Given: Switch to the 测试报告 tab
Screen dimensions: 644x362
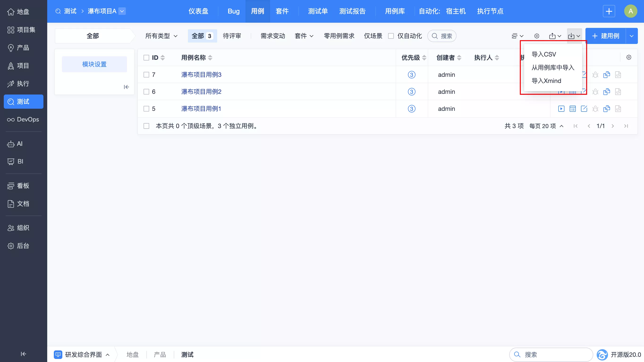Looking at the screenshot, I should [x=352, y=11].
